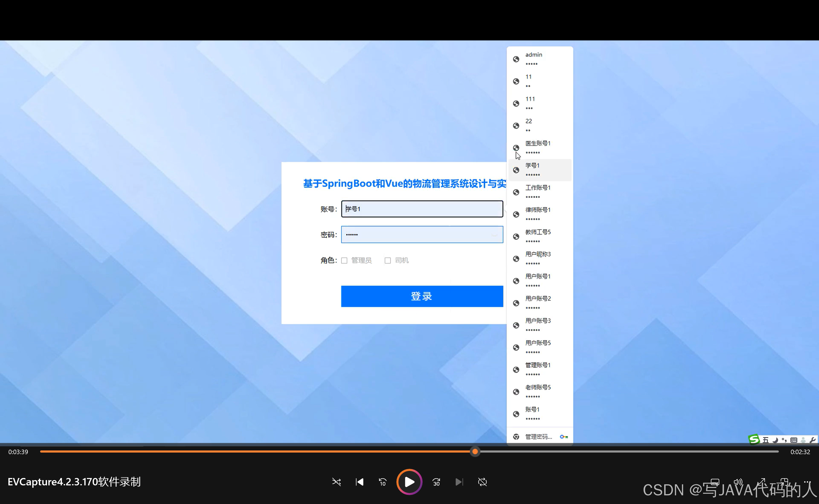Open the soft keyboard icon in IME bar
Image resolution: width=819 pixels, height=504 pixels.
[794, 440]
